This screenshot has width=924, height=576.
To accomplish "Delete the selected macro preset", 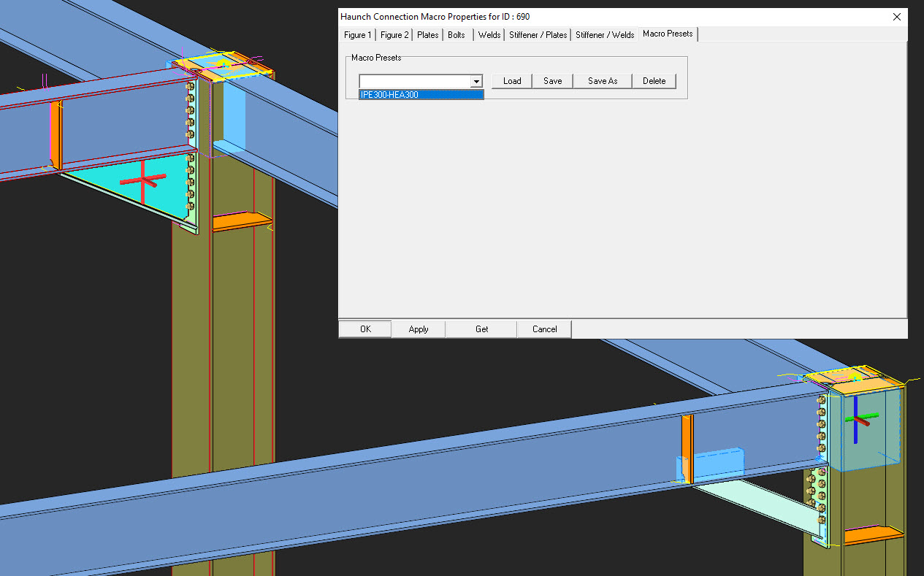I will 654,81.
